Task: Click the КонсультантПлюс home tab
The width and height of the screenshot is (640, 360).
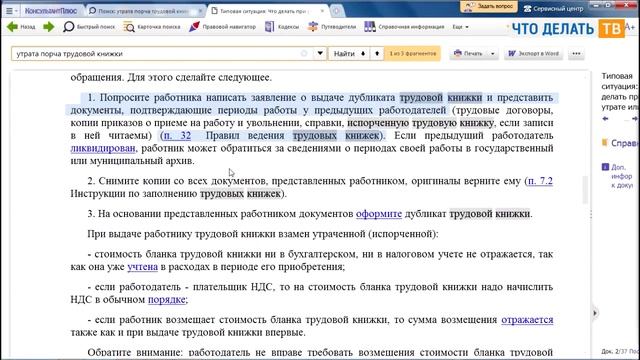Action: pos(51,11)
